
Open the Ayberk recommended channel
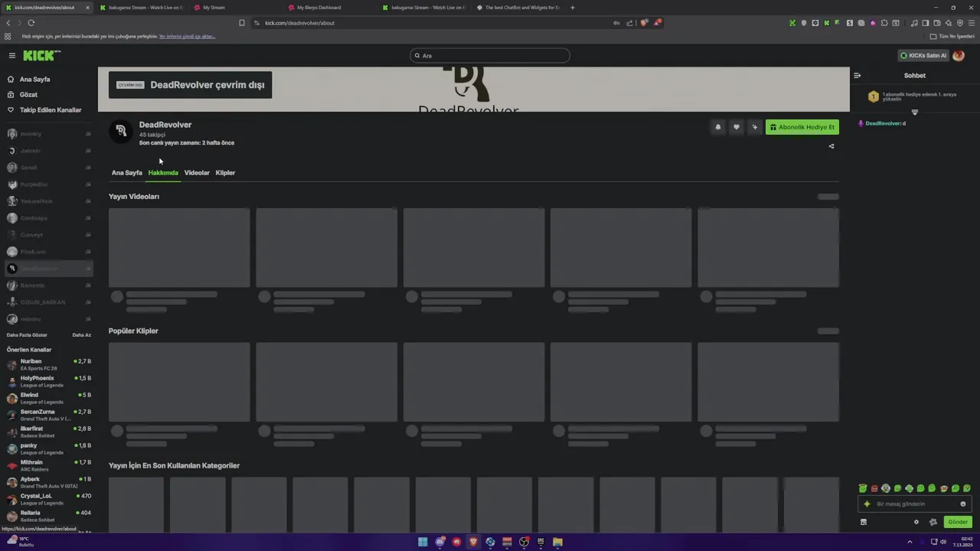[x=49, y=482]
